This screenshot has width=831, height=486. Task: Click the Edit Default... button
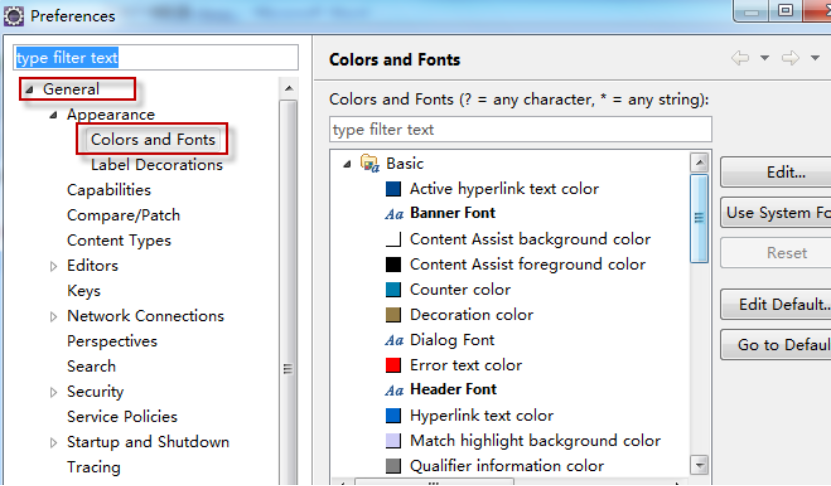point(775,304)
